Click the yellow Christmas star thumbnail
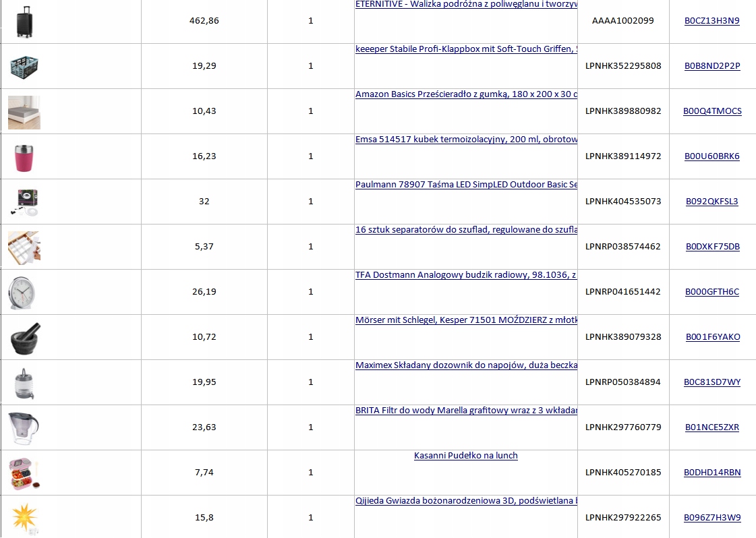This screenshot has height=538, width=756. point(25,518)
